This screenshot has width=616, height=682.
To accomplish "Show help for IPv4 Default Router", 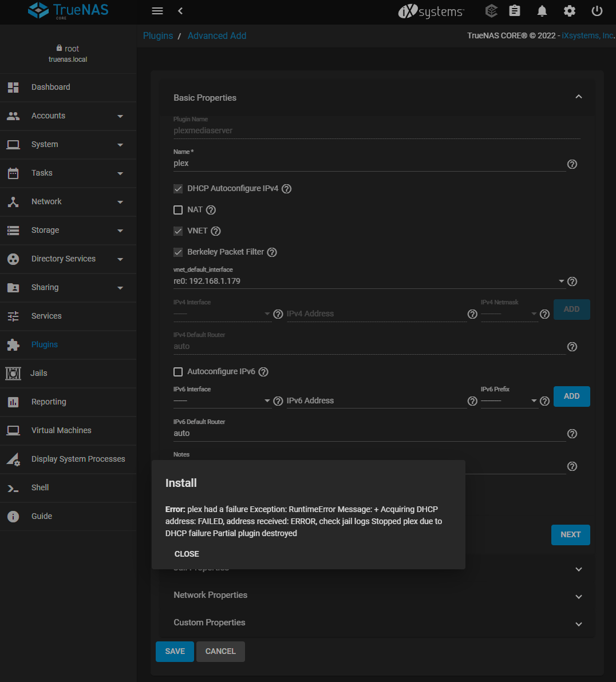I will point(572,347).
